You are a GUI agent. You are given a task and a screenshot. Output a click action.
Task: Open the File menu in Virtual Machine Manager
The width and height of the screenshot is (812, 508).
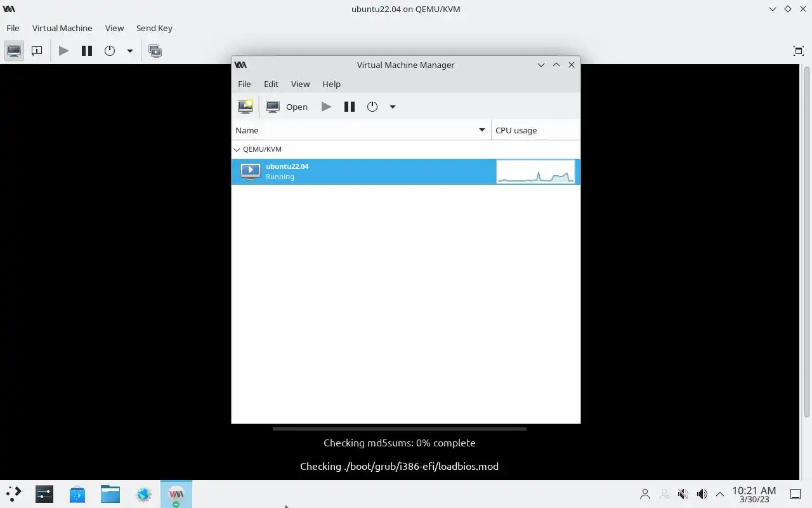click(244, 84)
